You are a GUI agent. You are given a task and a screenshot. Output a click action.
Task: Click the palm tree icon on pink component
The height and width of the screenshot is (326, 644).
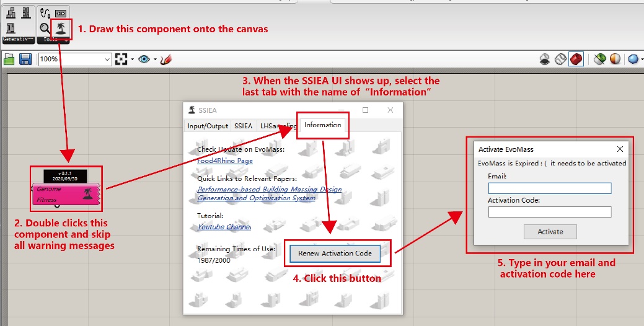tap(87, 193)
